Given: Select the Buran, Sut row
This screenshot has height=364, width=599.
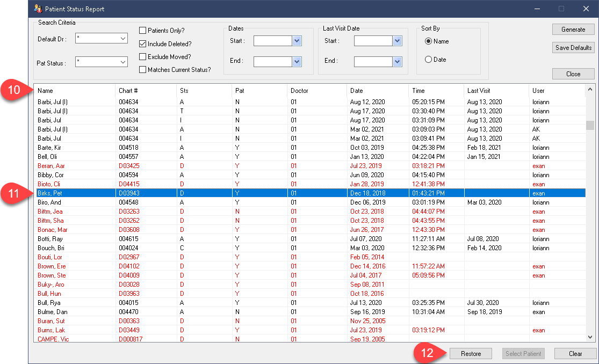Looking at the screenshot, I should 311,321.
